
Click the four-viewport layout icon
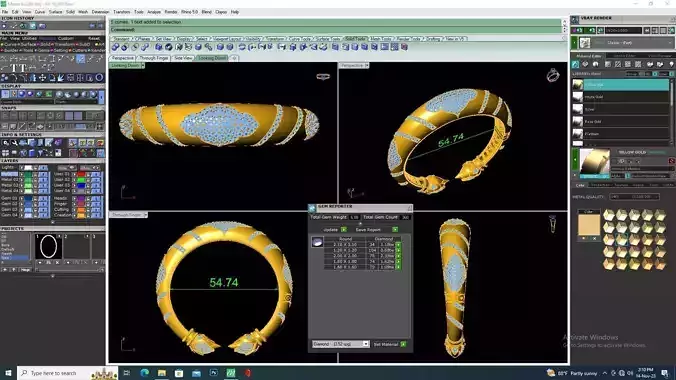5,153
